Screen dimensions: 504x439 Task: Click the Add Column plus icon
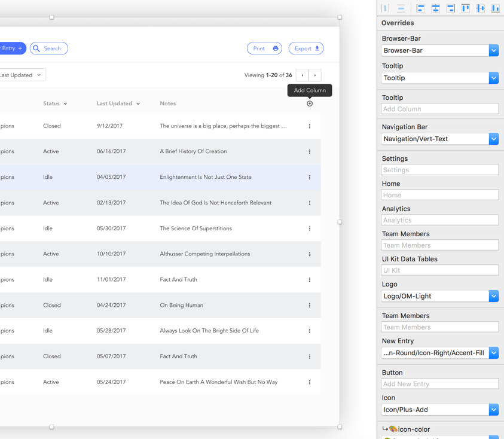[310, 103]
